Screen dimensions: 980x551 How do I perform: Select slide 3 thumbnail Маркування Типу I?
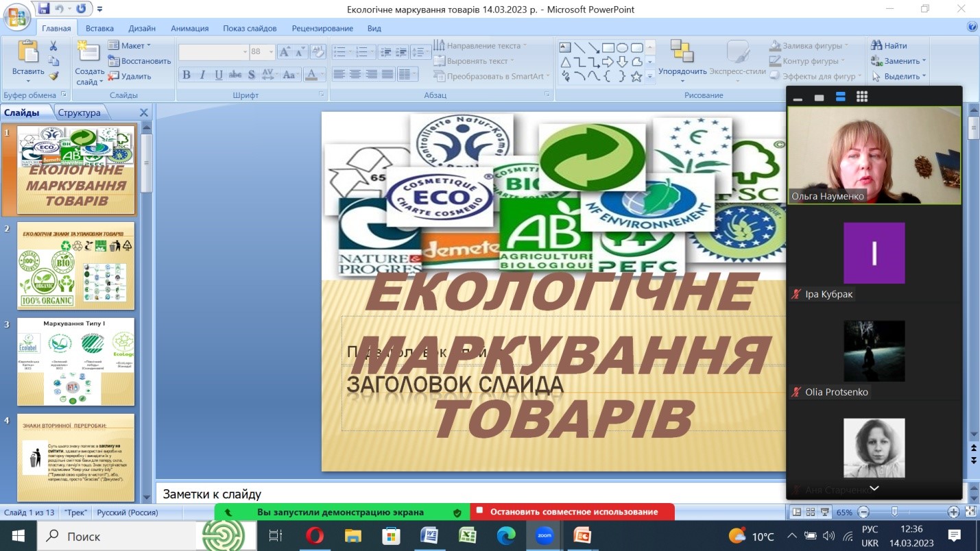click(x=75, y=361)
